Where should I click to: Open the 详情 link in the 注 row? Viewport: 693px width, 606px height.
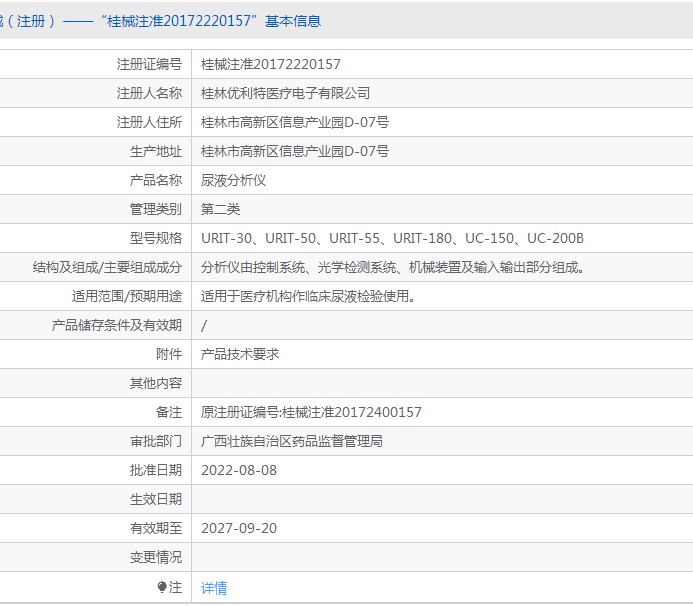[x=214, y=587]
